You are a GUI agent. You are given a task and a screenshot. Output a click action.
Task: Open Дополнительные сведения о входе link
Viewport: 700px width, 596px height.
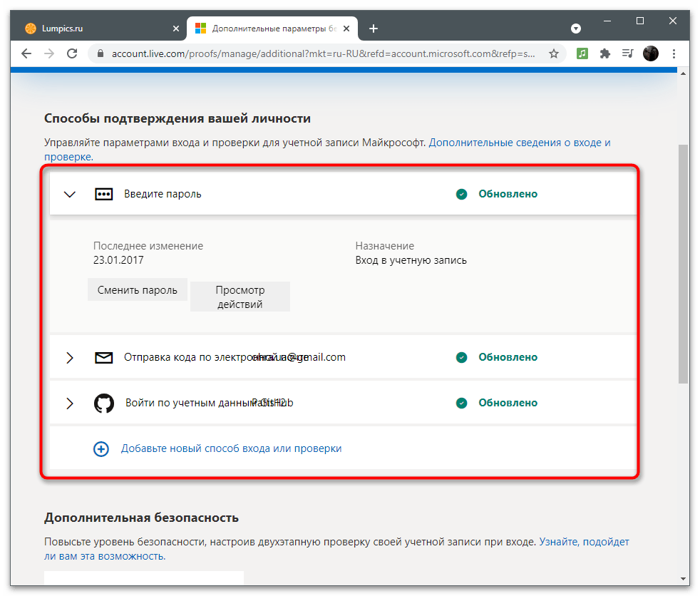519,143
